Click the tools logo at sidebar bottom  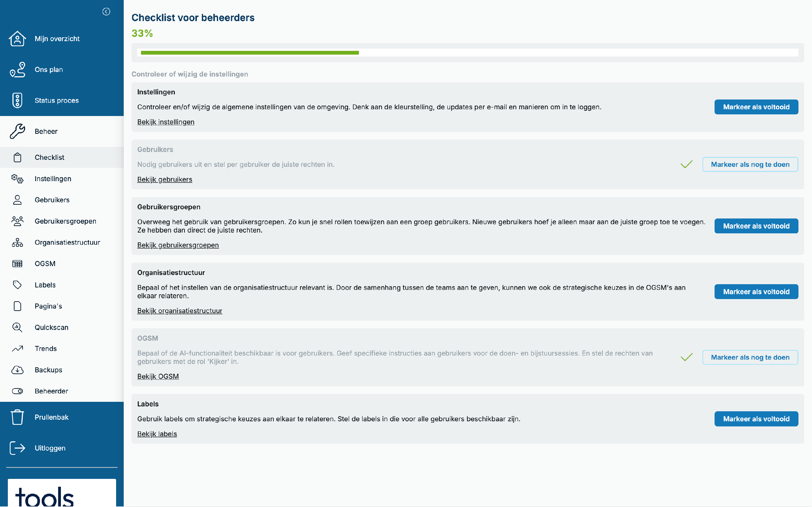[62, 493]
